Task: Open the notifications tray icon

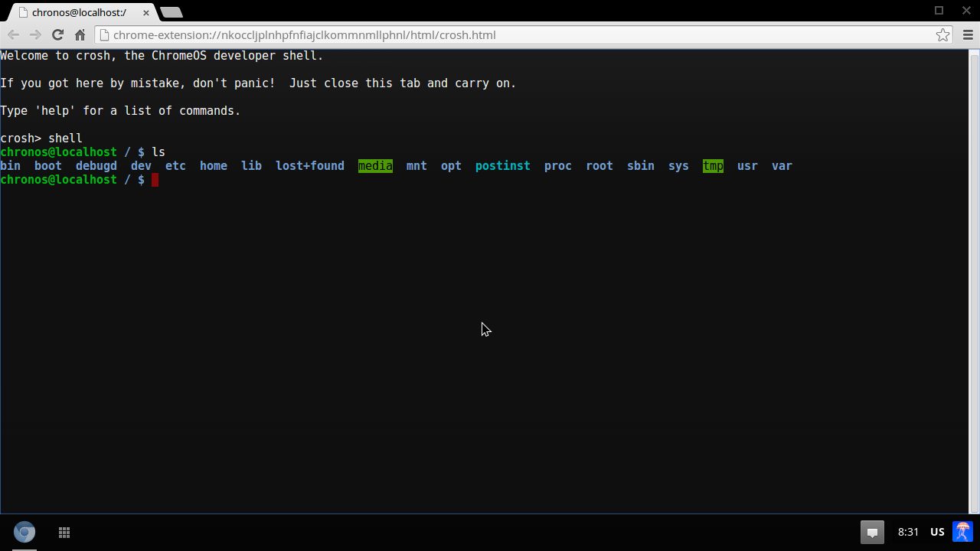Action: (x=871, y=532)
